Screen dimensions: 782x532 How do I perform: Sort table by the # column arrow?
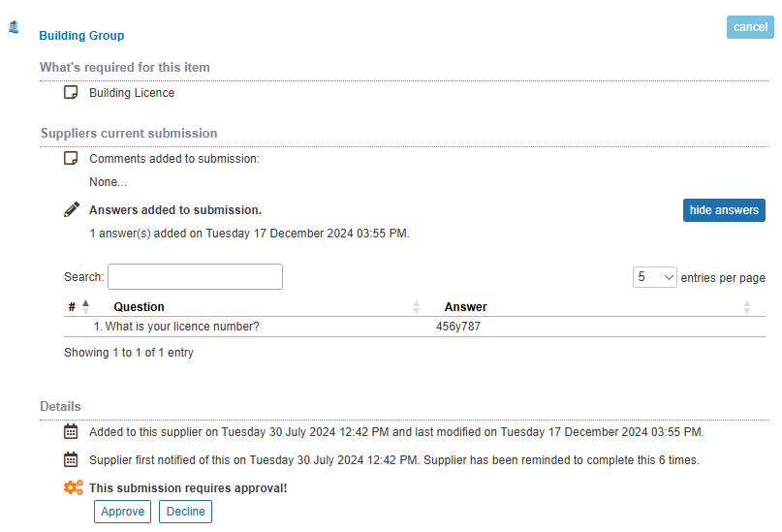[x=86, y=306]
